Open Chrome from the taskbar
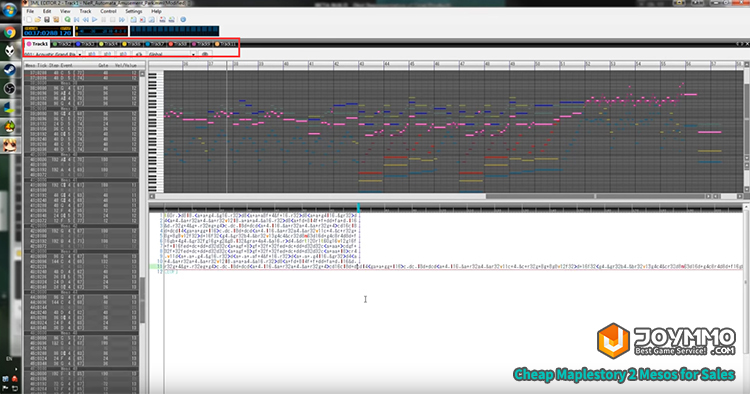This screenshot has height=394, width=750. click(10, 32)
